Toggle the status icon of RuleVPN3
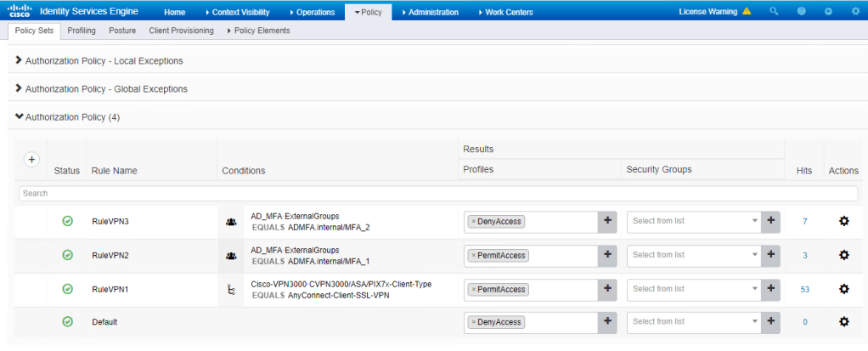 [67, 221]
